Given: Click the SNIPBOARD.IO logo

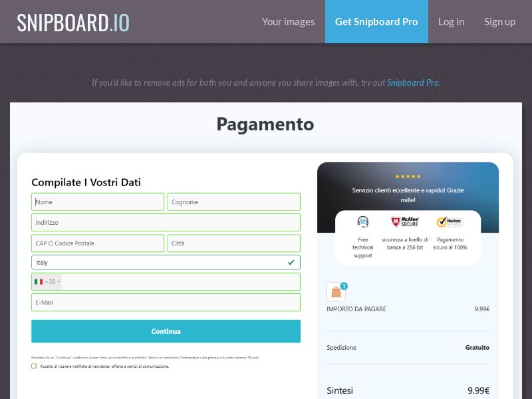Looking at the screenshot, I should click(73, 21).
